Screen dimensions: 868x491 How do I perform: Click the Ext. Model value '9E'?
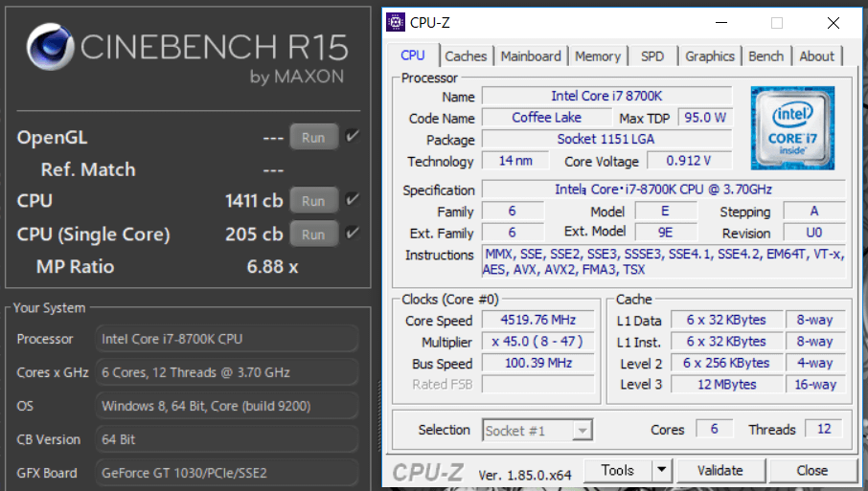(x=666, y=233)
